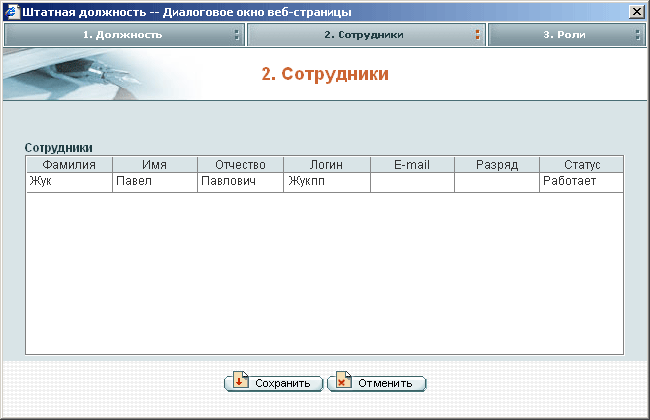Click the grip dots on the Роли tab
This screenshot has width=650, height=420.
coord(638,35)
